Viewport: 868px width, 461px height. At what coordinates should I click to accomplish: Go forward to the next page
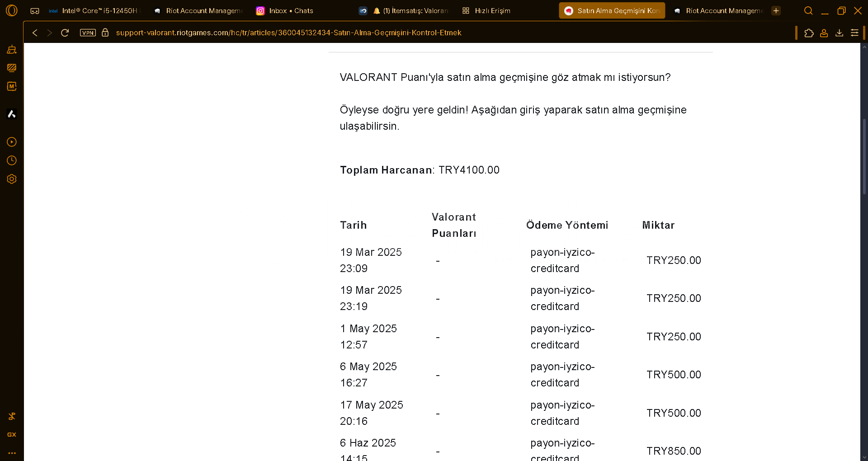(50, 33)
